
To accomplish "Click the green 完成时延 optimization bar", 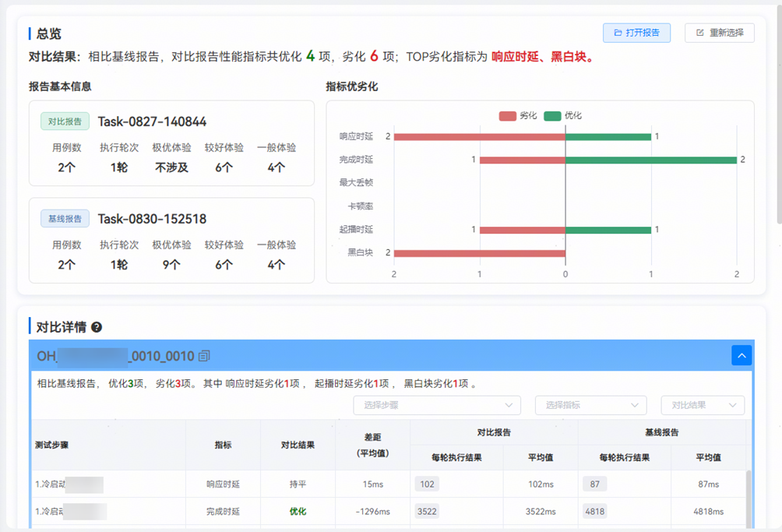I will 650,160.
